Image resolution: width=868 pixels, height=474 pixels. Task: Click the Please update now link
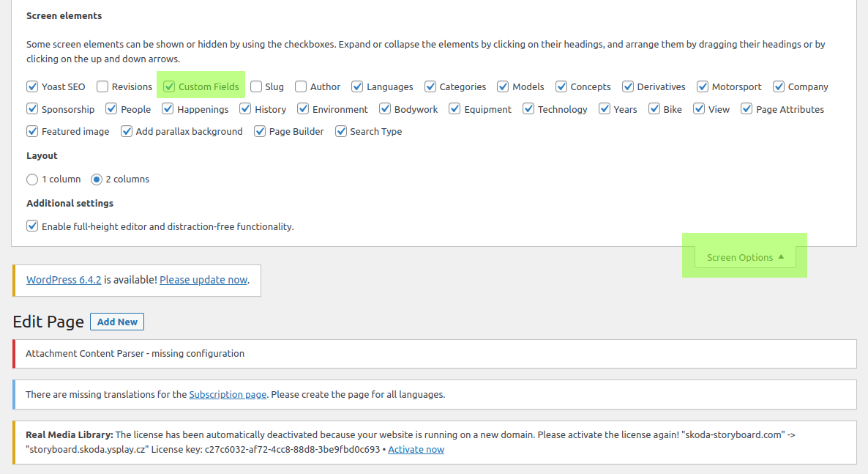(x=203, y=280)
